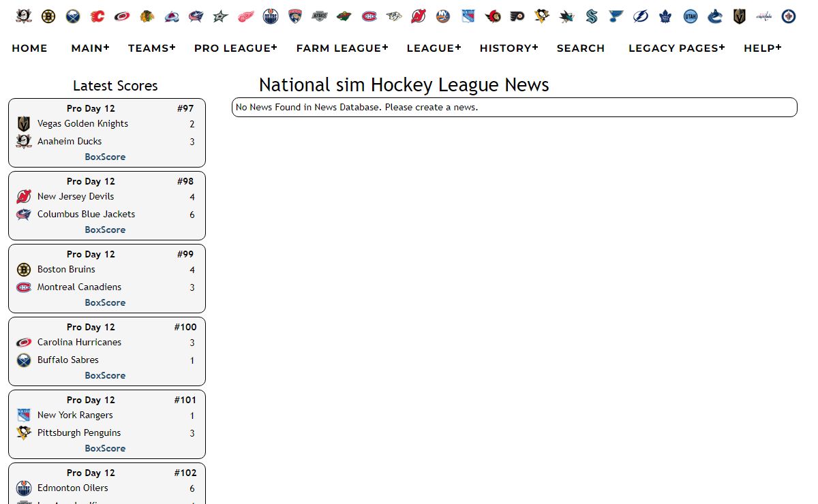Image resolution: width=818 pixels, height=504 pixels.
Task: Select Columbus Blue Jackets name in game #98
Action: pyautogui.click(x=86, y=214)
